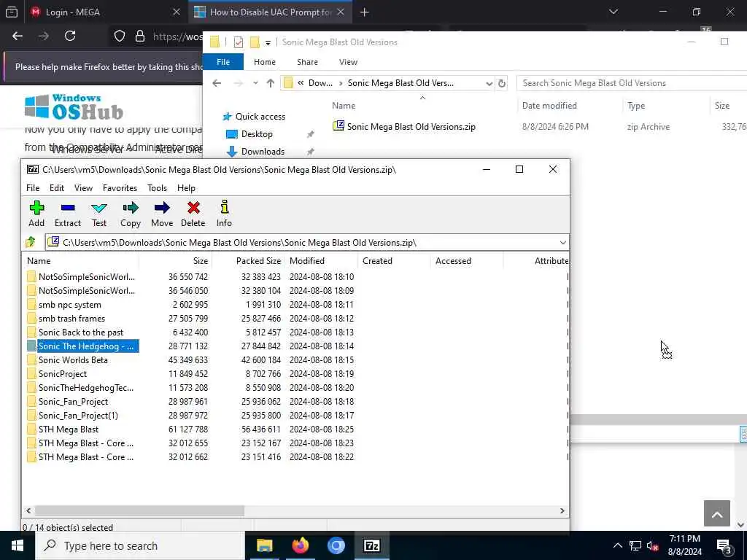Viewport: 747px width, 560px height.
Task: Select smb trash frames folder
Action: [71, 319]
